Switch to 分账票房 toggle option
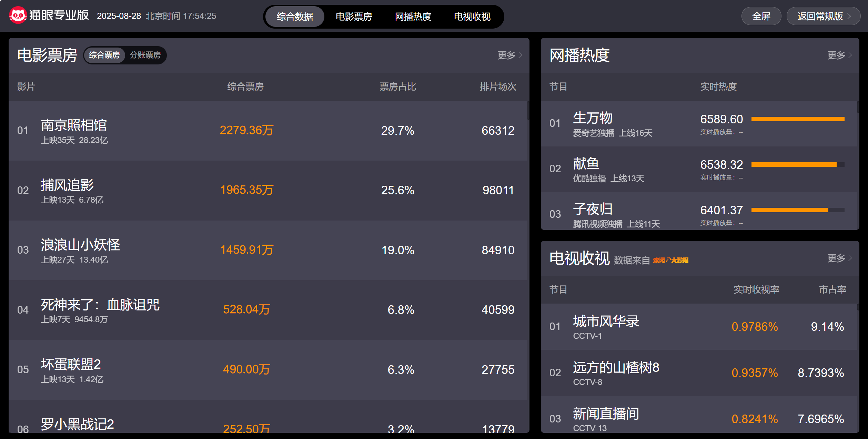Screen dimensions: 868x439 145,55
